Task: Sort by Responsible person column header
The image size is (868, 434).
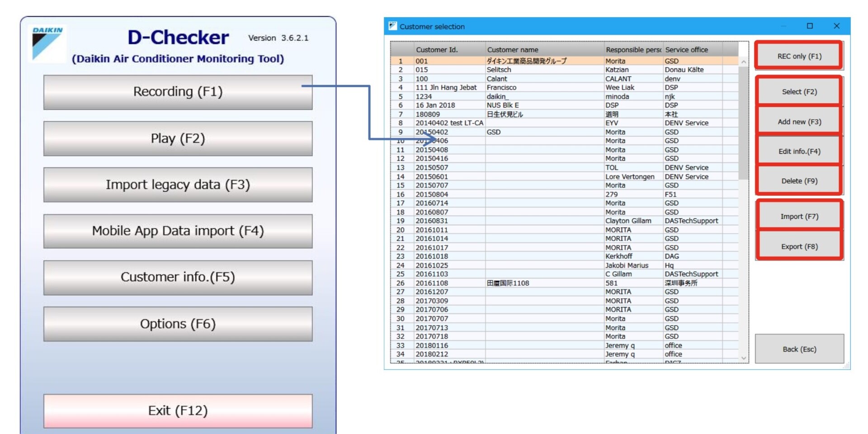Action: (633, 49)
